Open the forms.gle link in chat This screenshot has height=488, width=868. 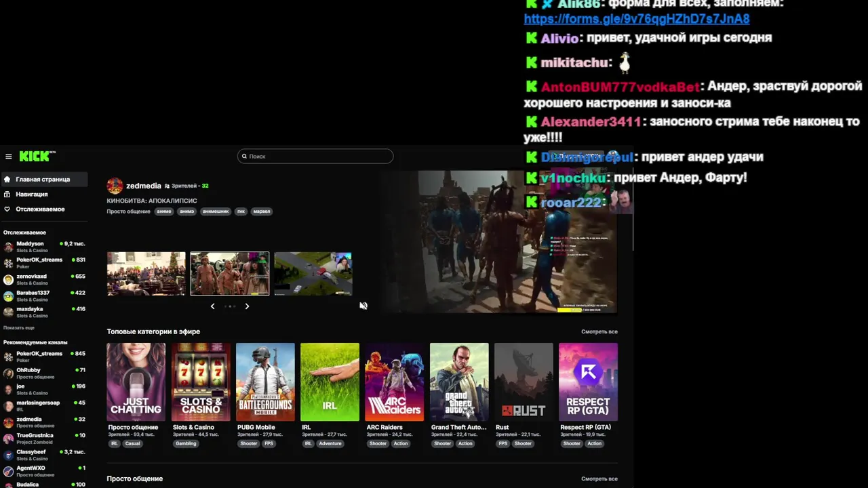(637, 19)
